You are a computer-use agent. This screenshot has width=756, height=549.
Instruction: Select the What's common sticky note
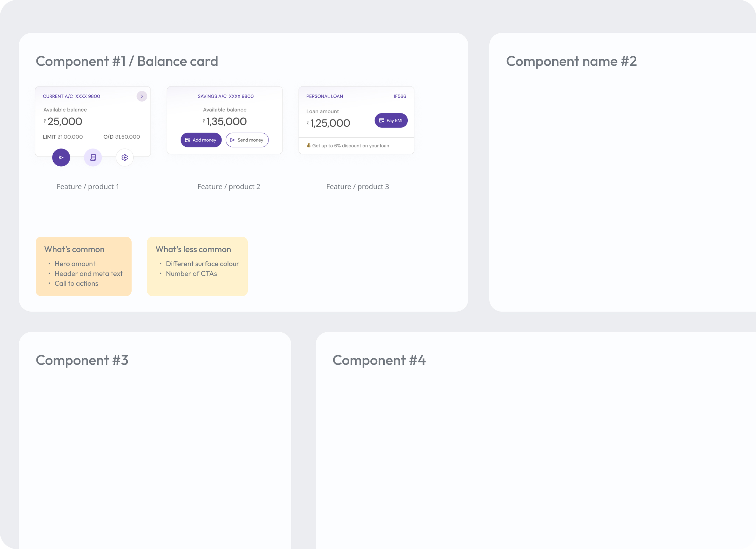(x=83, y=266)
